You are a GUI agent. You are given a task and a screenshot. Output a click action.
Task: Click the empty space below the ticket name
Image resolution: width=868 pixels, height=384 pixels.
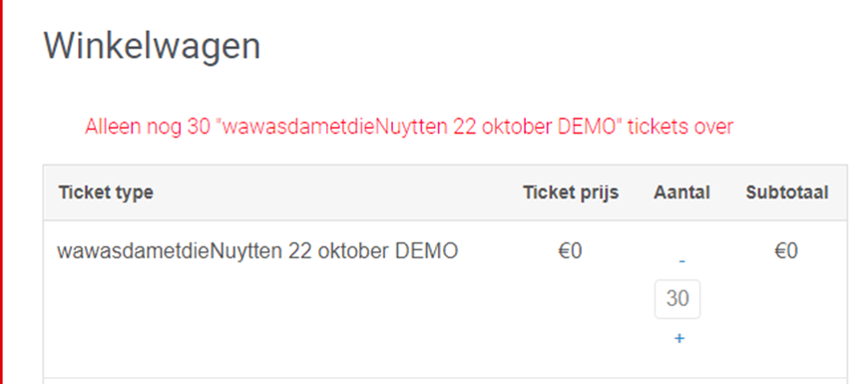point(257,315)
